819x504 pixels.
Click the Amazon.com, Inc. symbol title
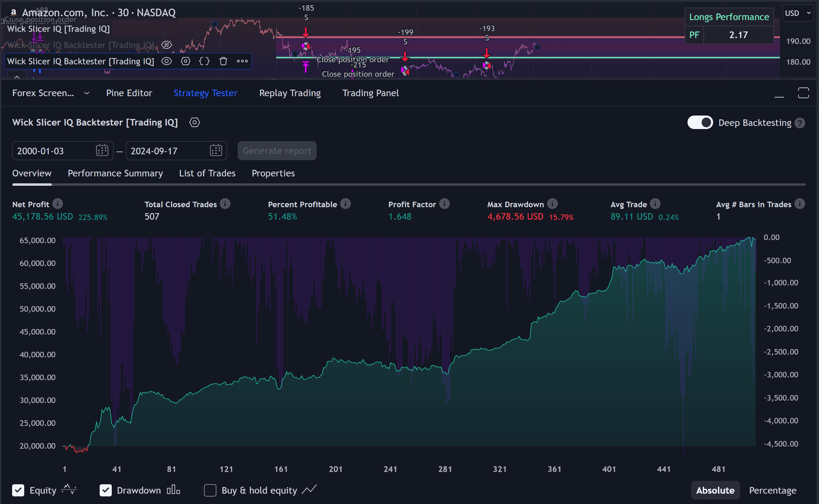click(x=65, y=13)
